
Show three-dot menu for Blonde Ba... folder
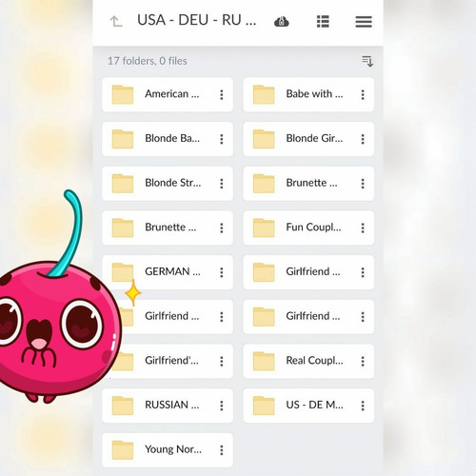[x=222, y=139]
